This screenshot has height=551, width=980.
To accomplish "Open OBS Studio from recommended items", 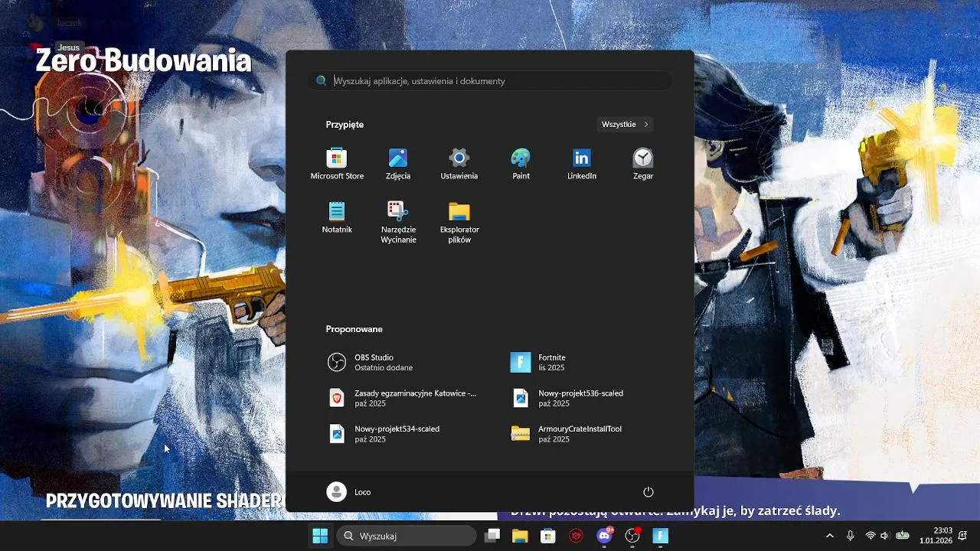I will [398, 363].
